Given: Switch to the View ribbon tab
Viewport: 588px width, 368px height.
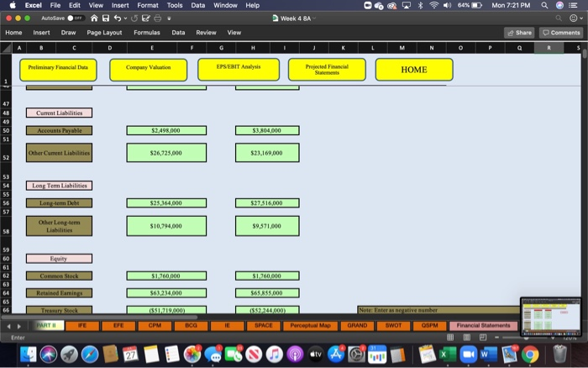Looking at the screenshot, I should pyautogui.click(x=234, y=33).
